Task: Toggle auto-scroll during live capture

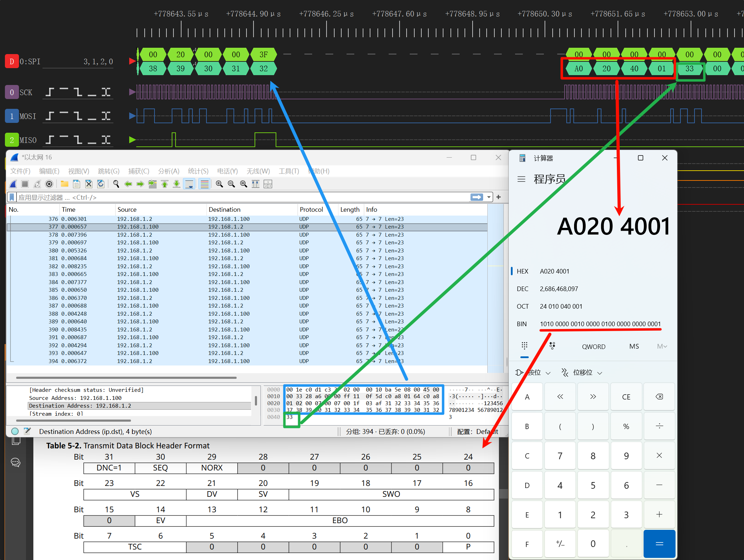Action: click(x=189, y=184)
